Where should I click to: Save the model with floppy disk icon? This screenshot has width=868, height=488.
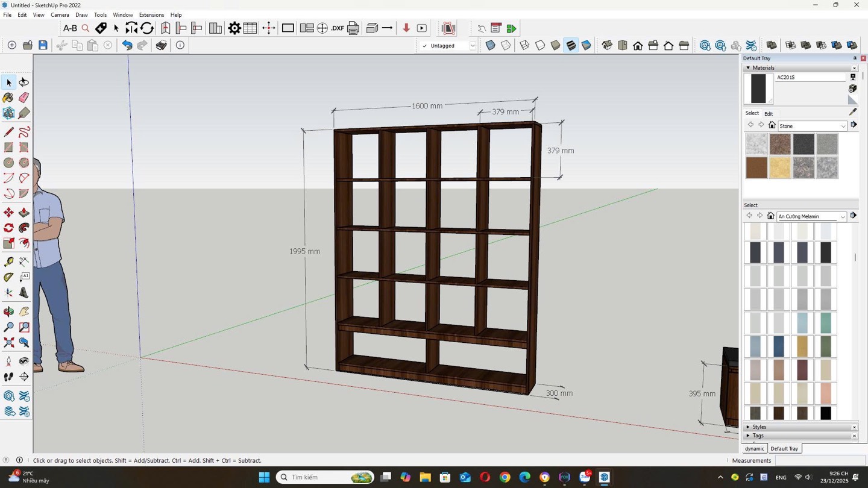pyautogui.click(x=43, y=45)
